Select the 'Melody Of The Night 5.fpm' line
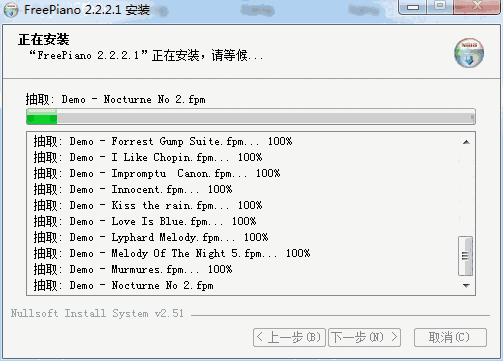This screenshot has height=361, width=503. pos(172,253)
